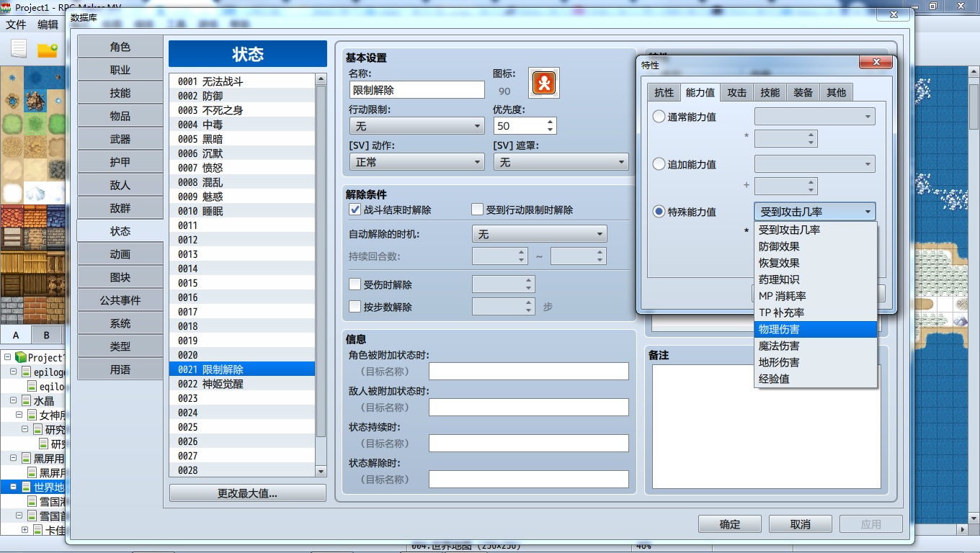Click the 备注 notes text area
980x553 pixels.
pos(766,426)
